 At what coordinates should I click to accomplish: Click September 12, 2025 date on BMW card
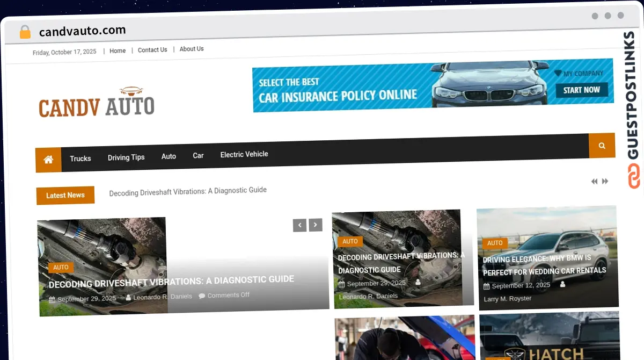(521, 286)
